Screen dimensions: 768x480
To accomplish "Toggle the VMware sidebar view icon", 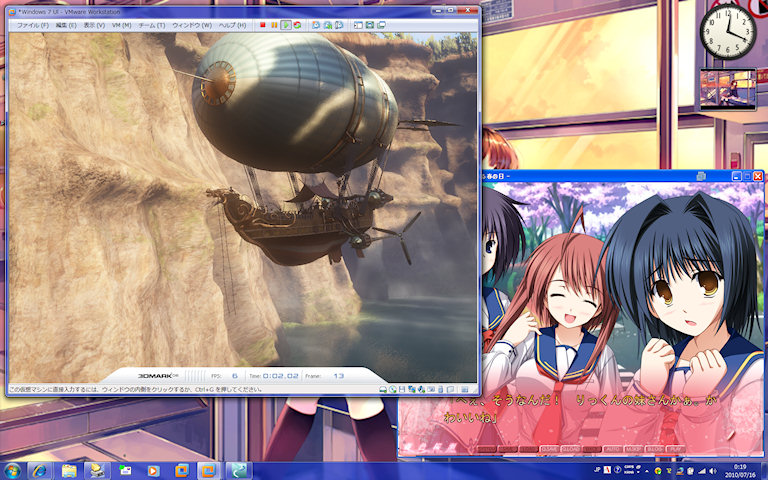I will coord(359,25).
